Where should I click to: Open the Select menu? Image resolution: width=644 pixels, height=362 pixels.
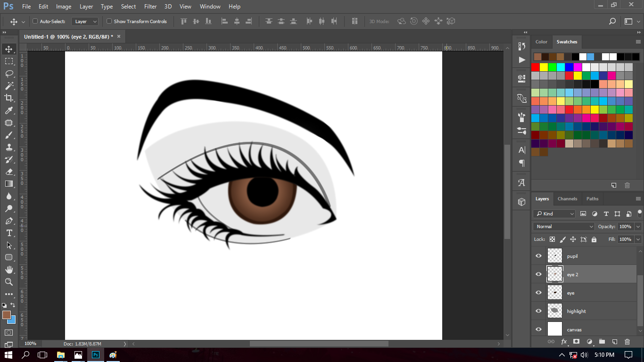pos(128,7)
